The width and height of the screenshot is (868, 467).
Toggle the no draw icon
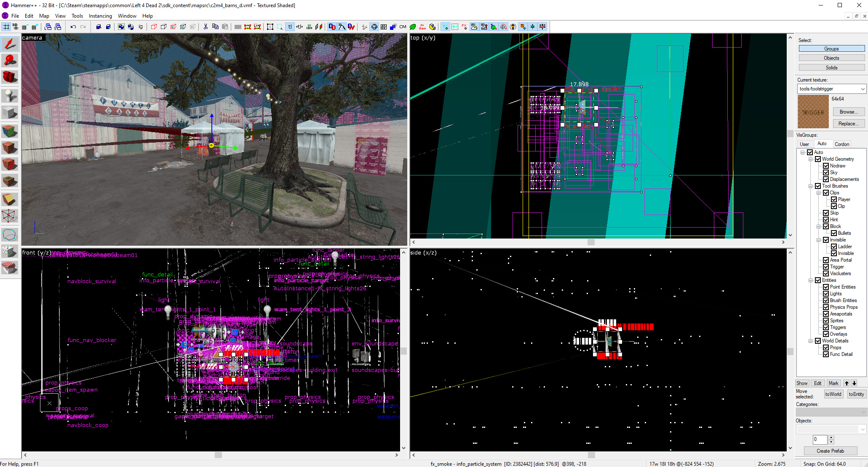point(422,27)
